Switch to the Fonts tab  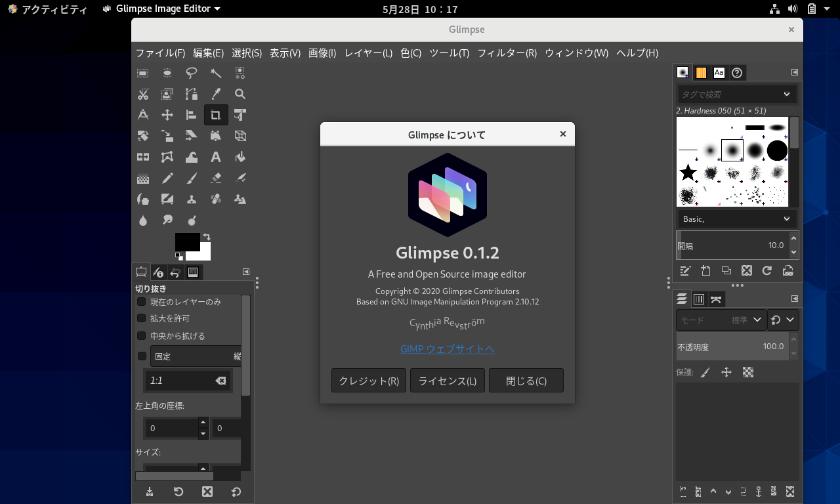[x=719, y=72]
